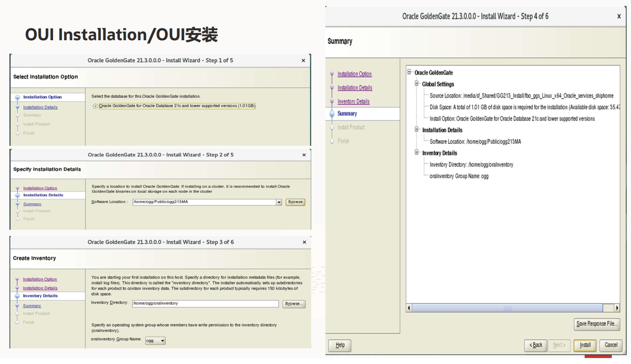Open Summary link in Step 3 window

[32, 306]
